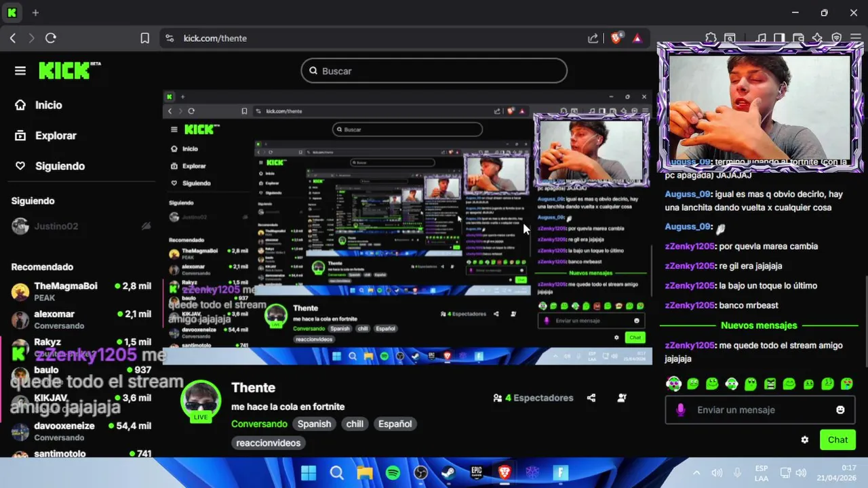Open emoji picker in the chat input

(x=840, y=410)
